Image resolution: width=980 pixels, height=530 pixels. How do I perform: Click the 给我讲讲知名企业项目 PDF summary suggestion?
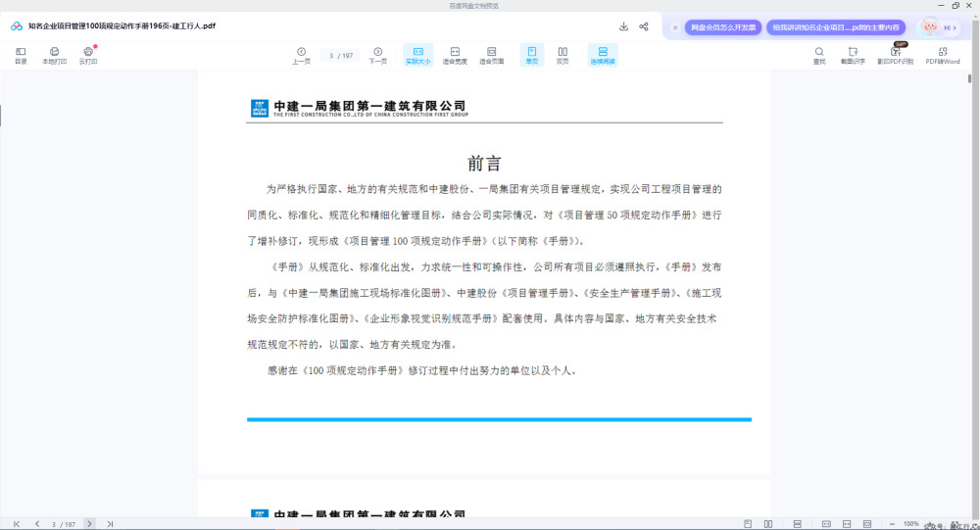click(x=836, y=27)
